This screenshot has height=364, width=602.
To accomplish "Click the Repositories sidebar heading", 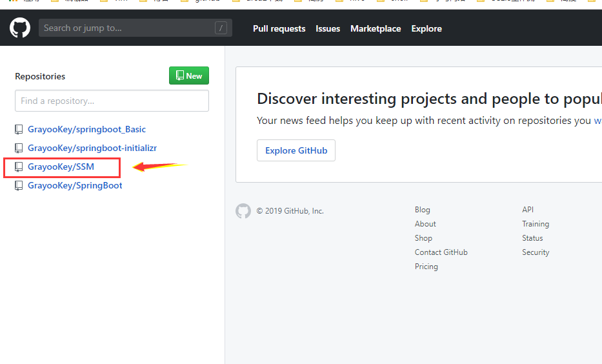I will coord(40,76).
